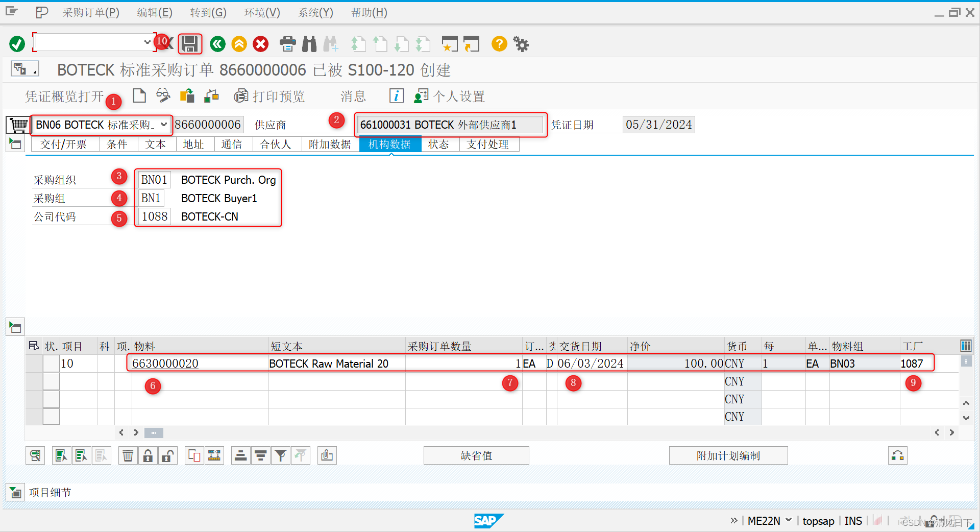Click the 缺省值 button
Image resolution: width=980 pixels, height=532 pixels.
[476, 455]
